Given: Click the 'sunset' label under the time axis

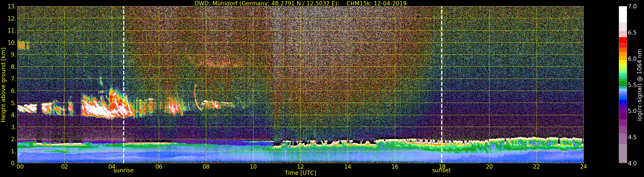Looking at the screenshot, I should coord(441,171).
